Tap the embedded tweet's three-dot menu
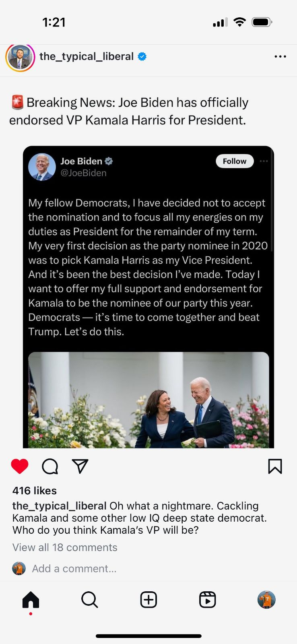 [264, 161]
